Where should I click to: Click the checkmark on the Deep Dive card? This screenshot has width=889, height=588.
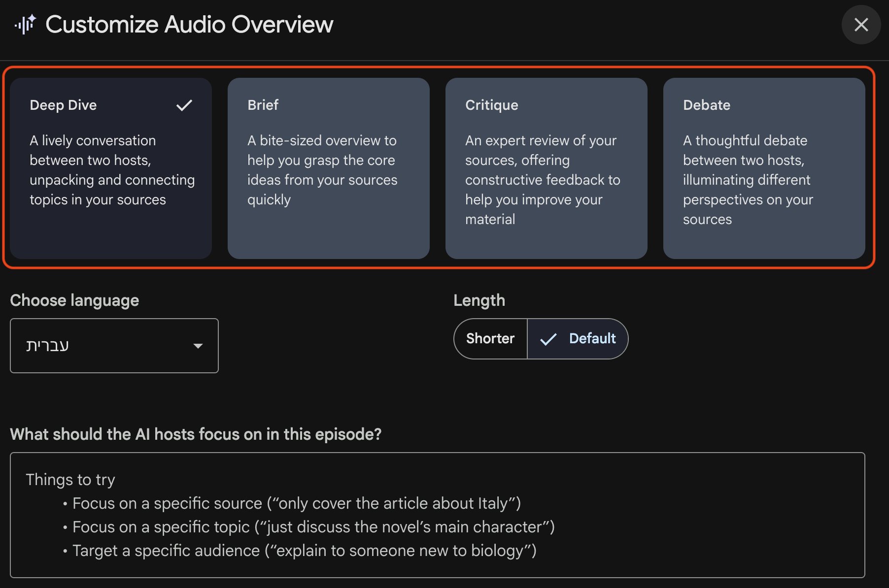184,105
